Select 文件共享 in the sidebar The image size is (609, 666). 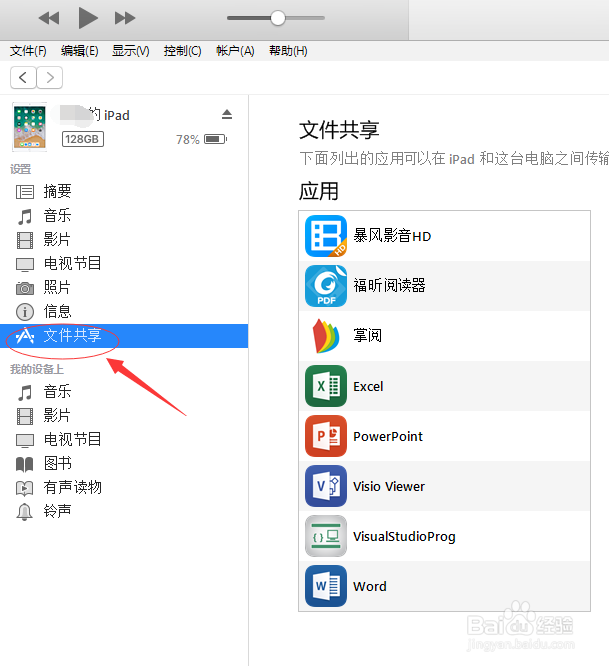pyautogui.click(x=124, y=336)
